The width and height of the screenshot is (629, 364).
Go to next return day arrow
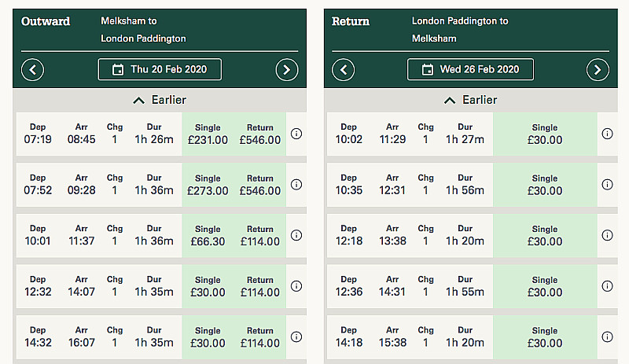point(598,70)
